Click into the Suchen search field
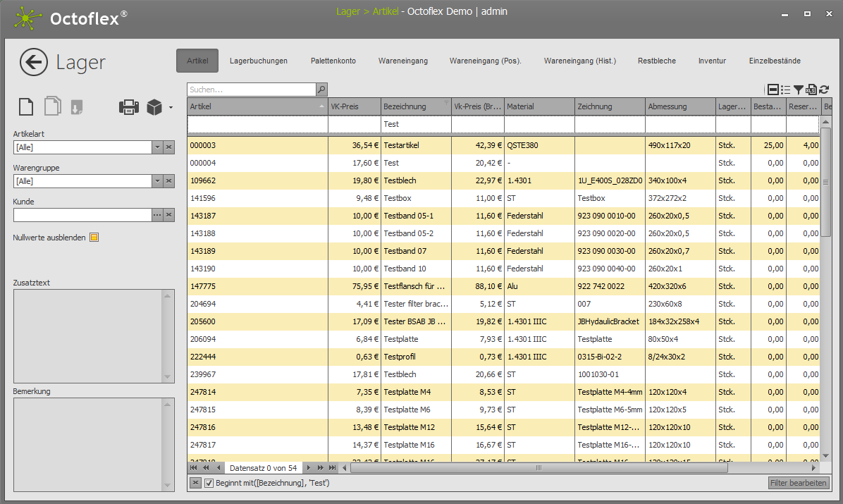 (x=250, y=90)
